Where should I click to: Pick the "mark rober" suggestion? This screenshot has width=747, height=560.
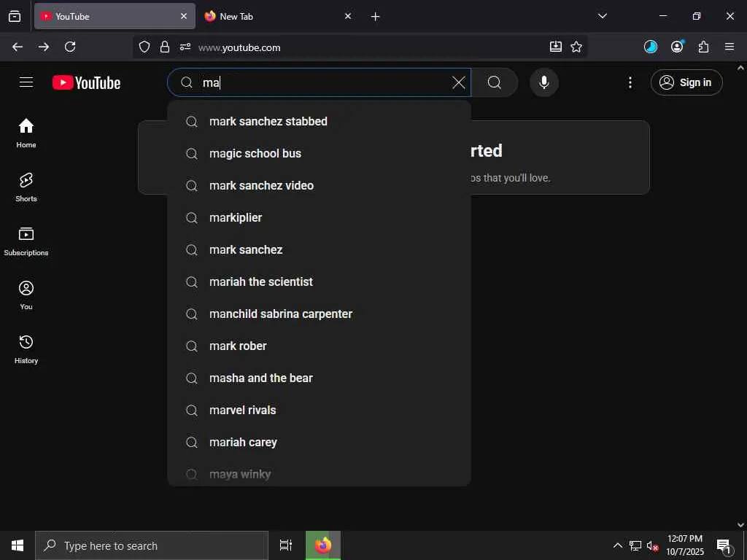click(x=320, y=346)
